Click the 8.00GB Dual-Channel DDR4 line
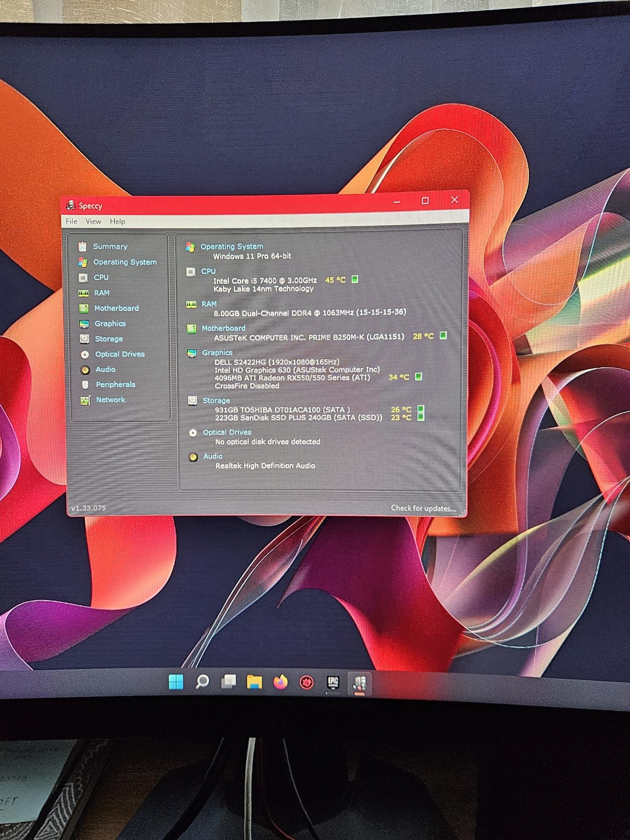This screenshot has width=630, height=840. tap(310, 312)
